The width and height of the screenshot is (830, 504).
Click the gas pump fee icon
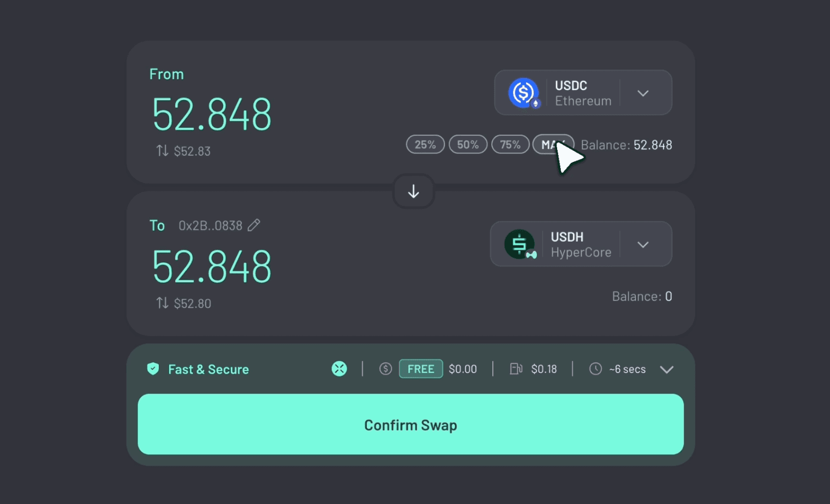(x=516, y=369)
